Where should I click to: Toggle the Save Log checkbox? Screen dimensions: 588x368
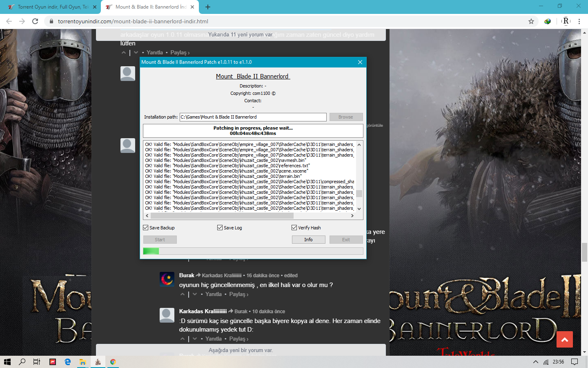220,228
